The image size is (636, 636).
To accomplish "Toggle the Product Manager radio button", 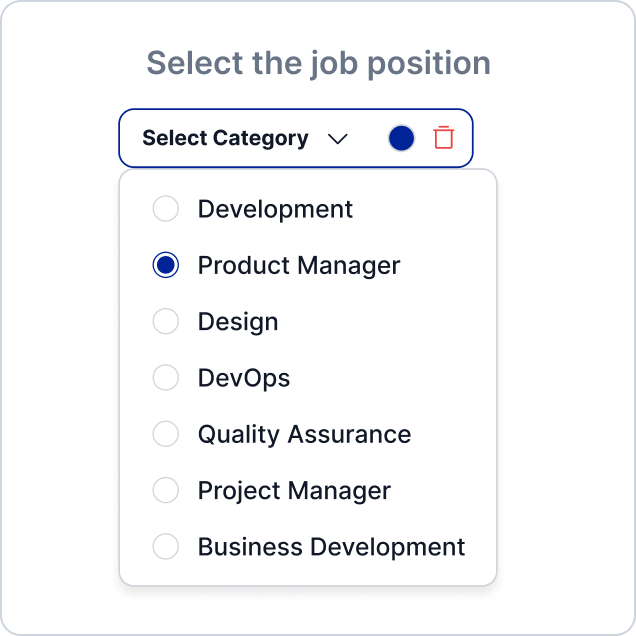I will (x=165, y=265).
